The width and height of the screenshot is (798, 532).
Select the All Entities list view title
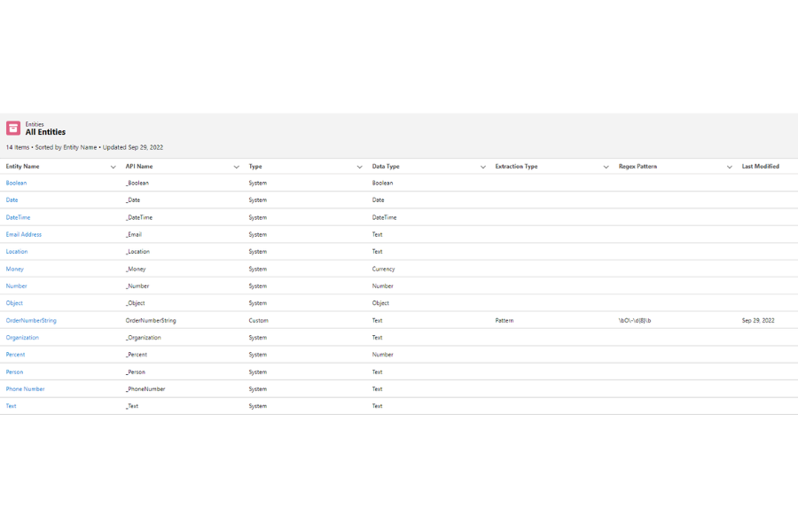click(x=45, y=133)
